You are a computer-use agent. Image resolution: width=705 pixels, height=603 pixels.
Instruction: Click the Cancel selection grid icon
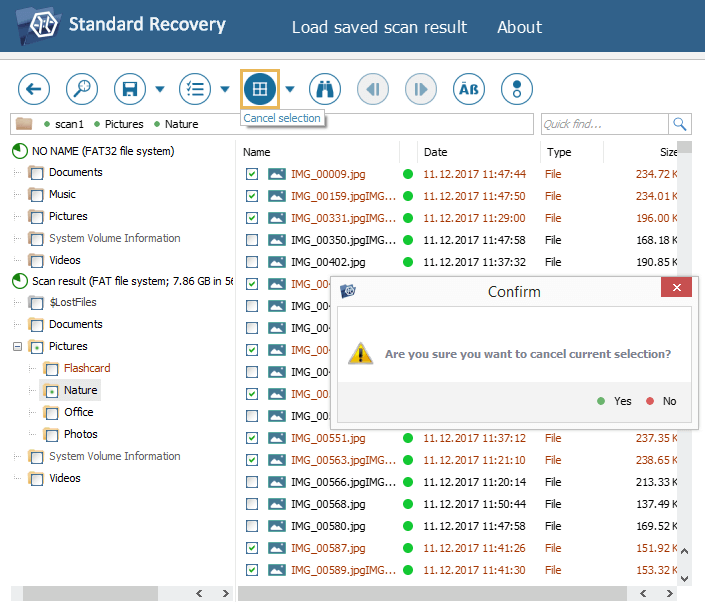260,89
